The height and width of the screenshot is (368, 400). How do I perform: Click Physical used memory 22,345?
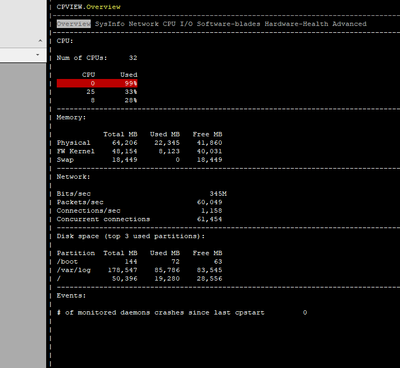pyautogui.click(x=167, y=143)
